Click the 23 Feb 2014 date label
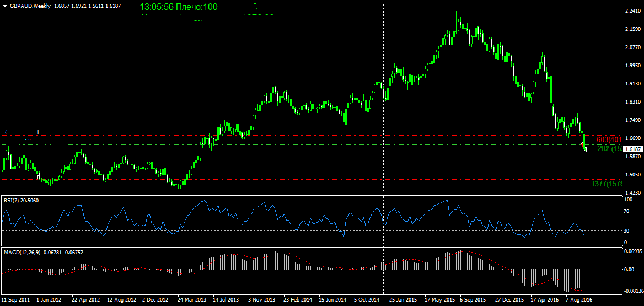Image resolution: width=644 pixels, height=306 pixels. point(299,299)
